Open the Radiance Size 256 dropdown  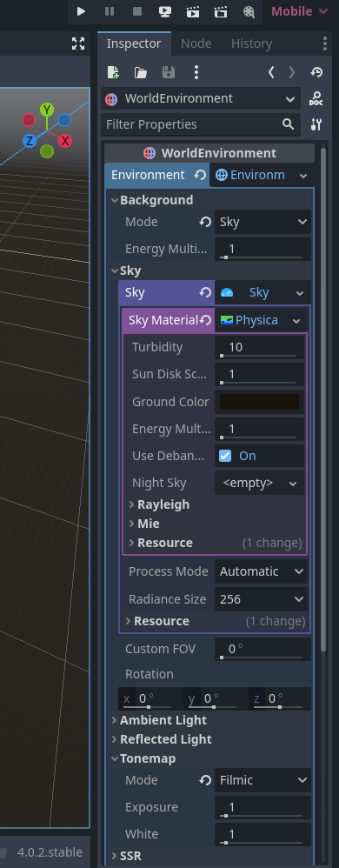tap(261, 599)
